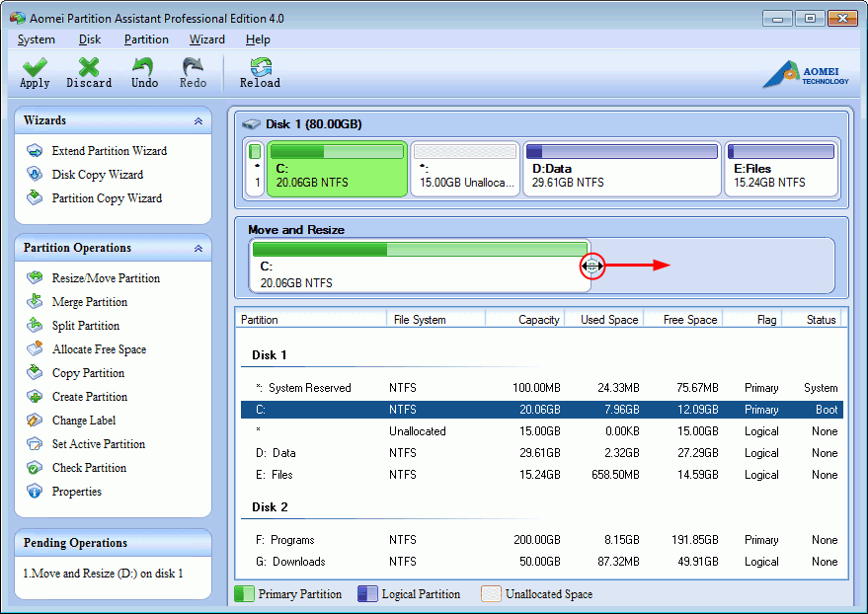Open Properties in Partition Operations

pyautogui.click(x=76, y=492)
